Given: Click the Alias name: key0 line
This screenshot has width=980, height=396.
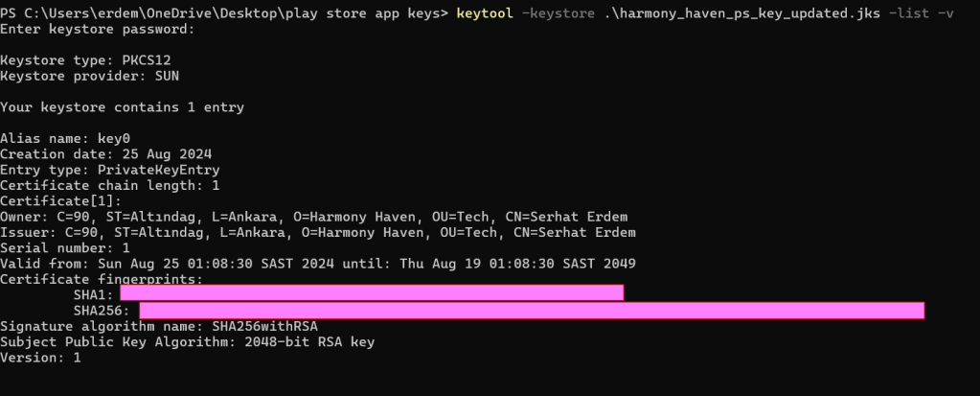Looking at the screenshot, I should (65, 138).
